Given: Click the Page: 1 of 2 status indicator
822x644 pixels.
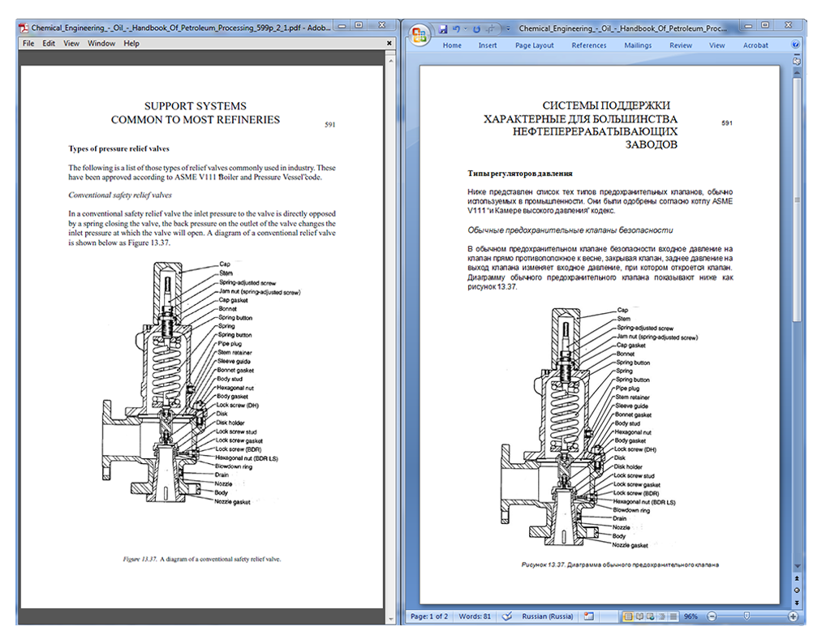Looking at the screenshot, I should pos(428,616).
